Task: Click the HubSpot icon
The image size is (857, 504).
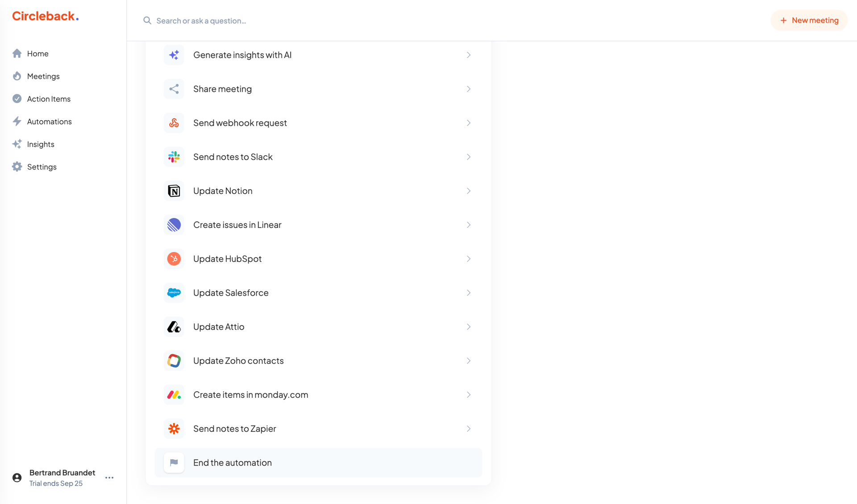Action: pos(174,259)
